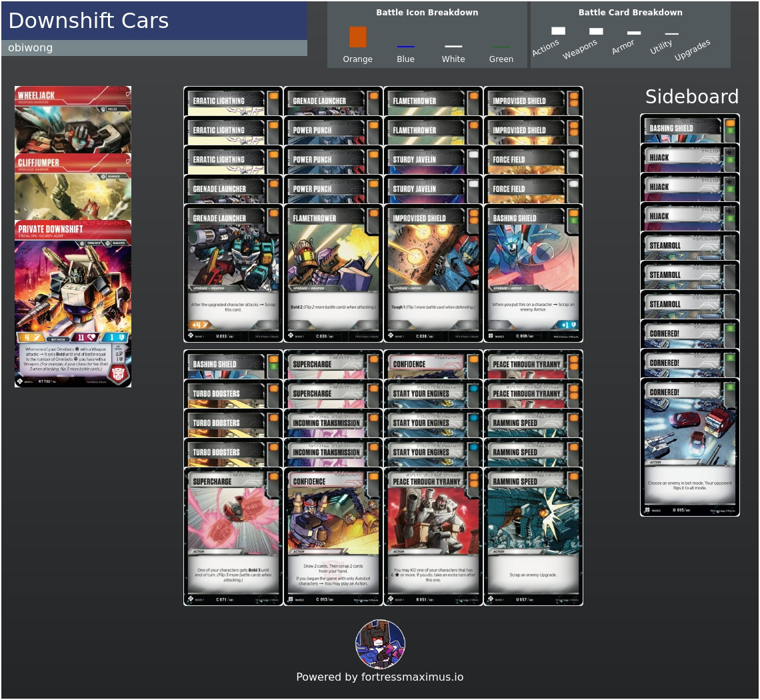Click the 'Blue' chart label
This screenshot has height=700, width=760.
pyautogui.click(x=406, y=59)
